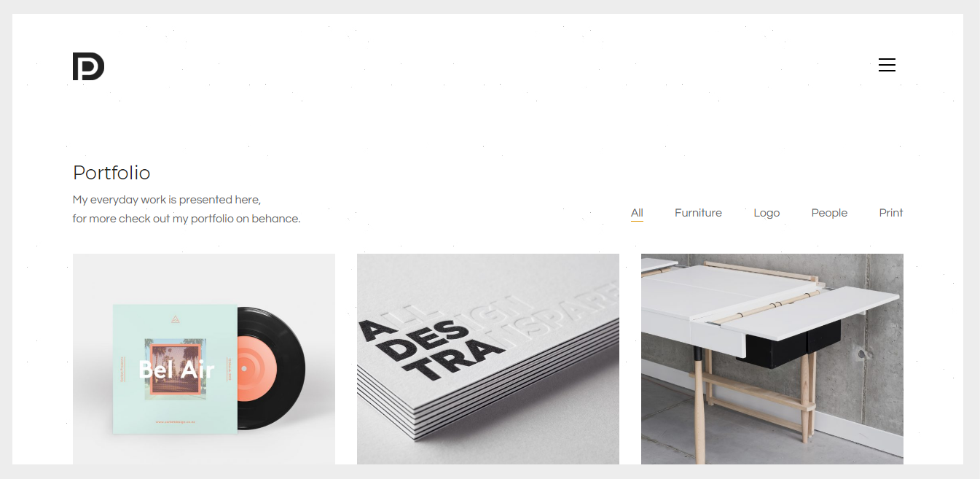The width and height of the screenshot is (980, 479).
Task: Show only People projects
Action: pos(829,213)
